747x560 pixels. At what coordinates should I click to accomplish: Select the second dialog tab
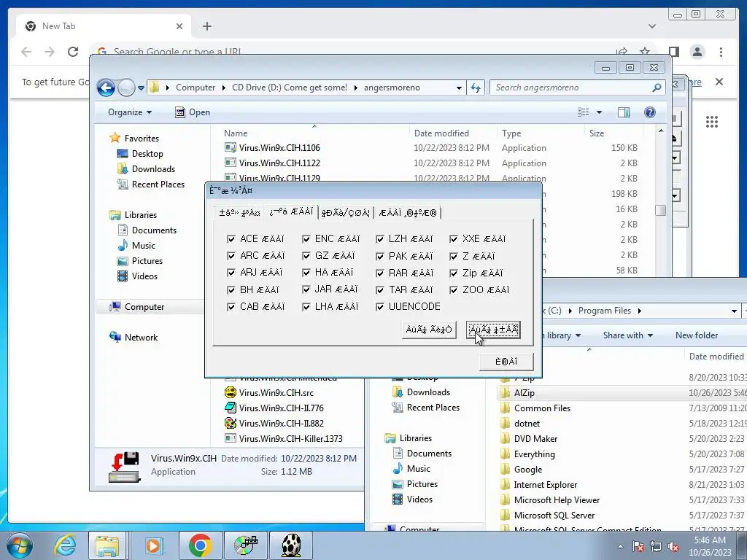(x=291, y=211)
